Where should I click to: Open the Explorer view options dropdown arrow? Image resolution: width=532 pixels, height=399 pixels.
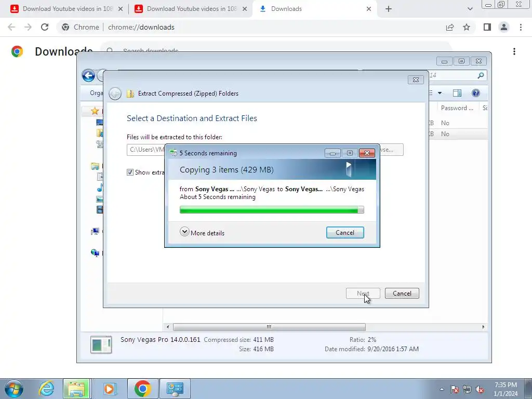[440, 93]
